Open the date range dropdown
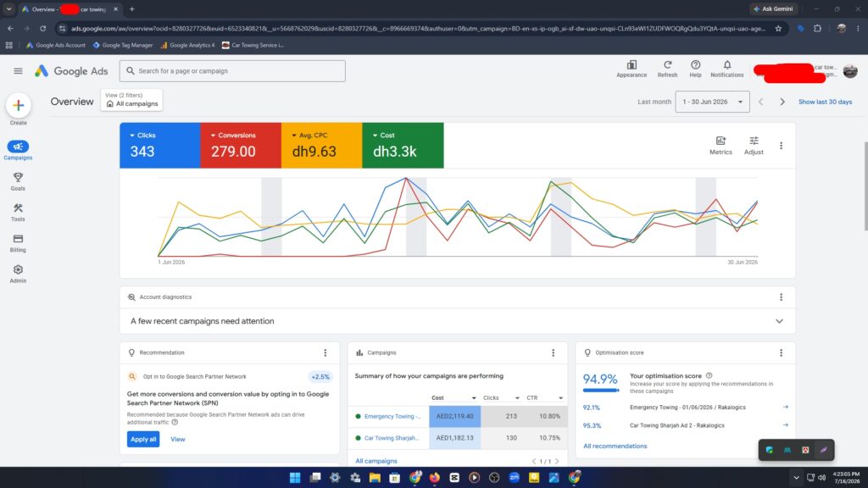The width and height of the screenshot is (868, 488). [712, 102]
